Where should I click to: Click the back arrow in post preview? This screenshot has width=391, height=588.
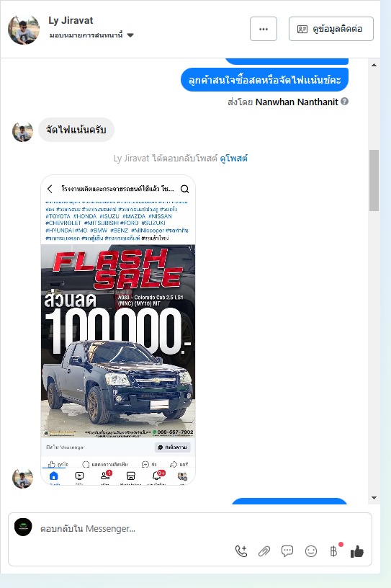50,189
